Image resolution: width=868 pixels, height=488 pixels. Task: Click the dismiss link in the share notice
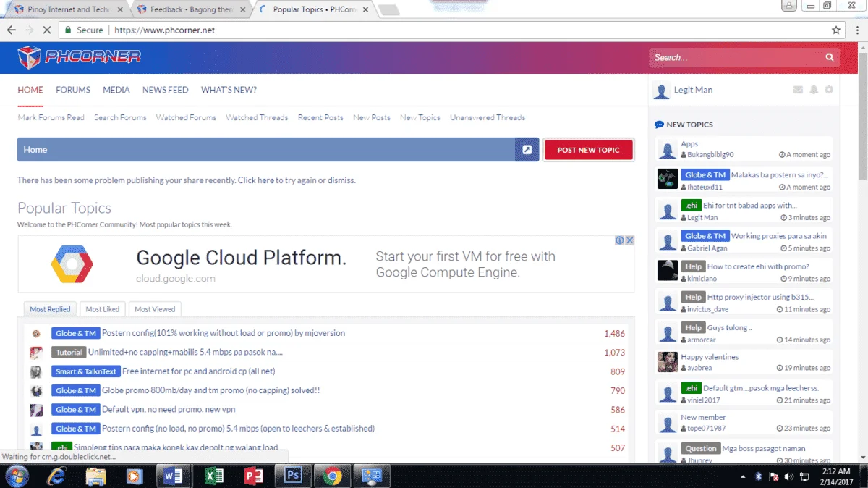coord(341,180)
